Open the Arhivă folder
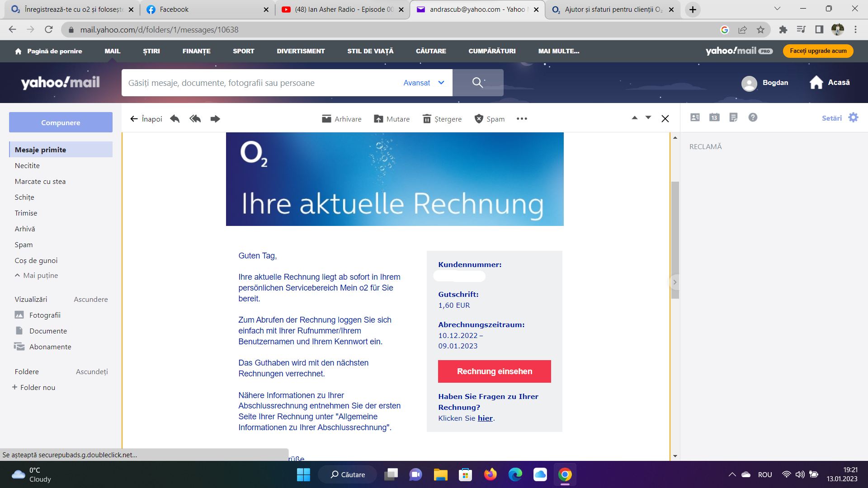The height and width of the screenshot is (488, 868). point(25,229)
